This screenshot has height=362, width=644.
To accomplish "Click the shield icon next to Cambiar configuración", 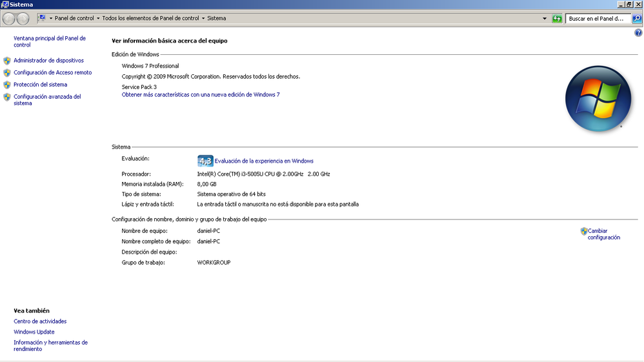I will pyautogui.click(x=584, y=232).
